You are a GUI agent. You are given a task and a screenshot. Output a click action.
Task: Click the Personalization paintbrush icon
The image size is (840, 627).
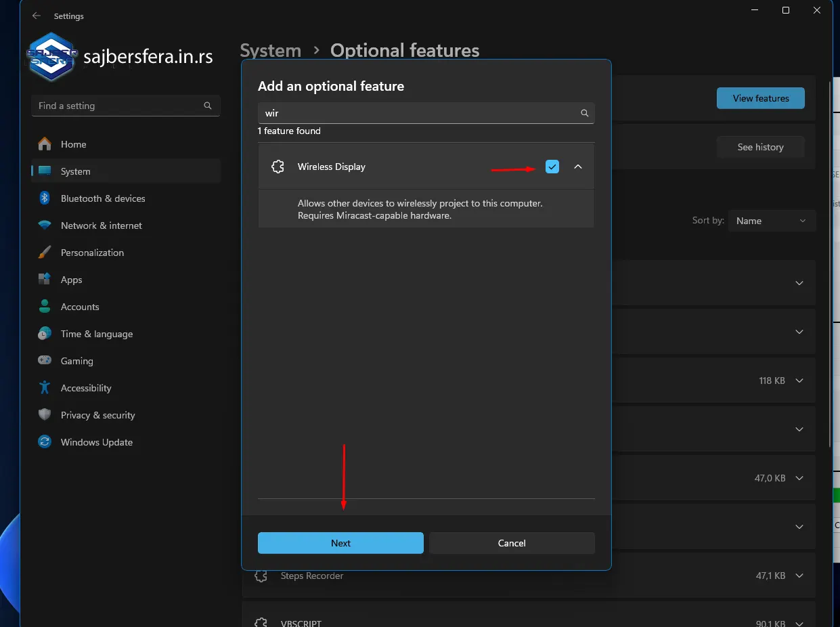click(x=45, y=253)
